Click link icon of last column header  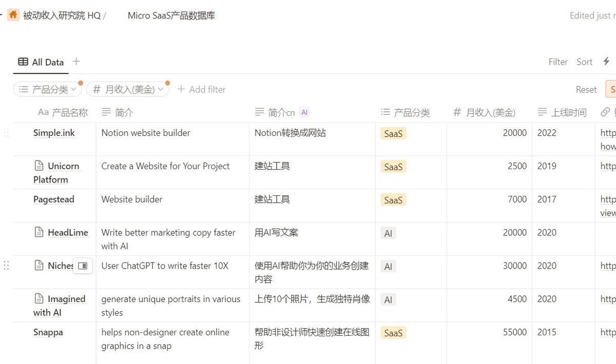(x=606, y=112)
